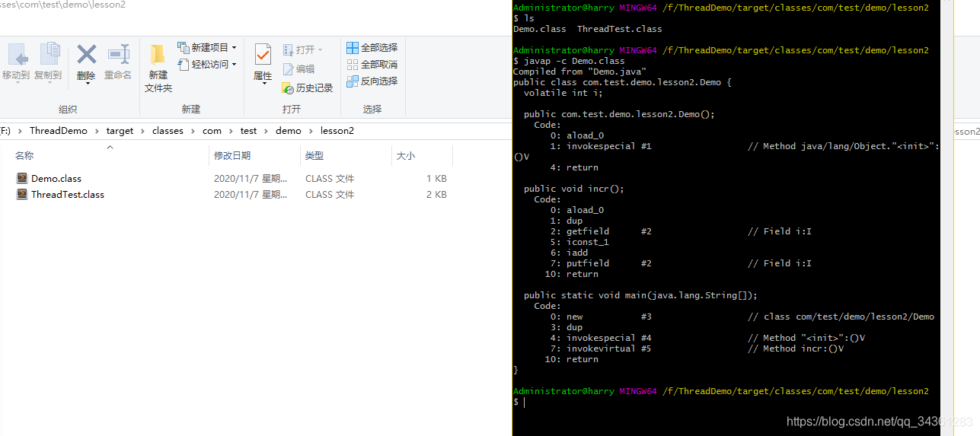The width and height of the screenshot is (980, 436).
Task: Click the 2 KB size value
Action: coord(436,194)
